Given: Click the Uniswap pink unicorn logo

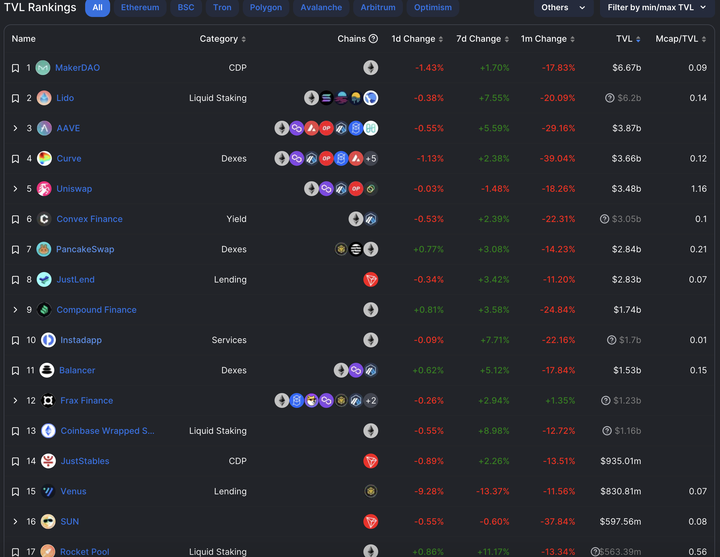Looking at the screenshot, I should click(x=44, y=189).
